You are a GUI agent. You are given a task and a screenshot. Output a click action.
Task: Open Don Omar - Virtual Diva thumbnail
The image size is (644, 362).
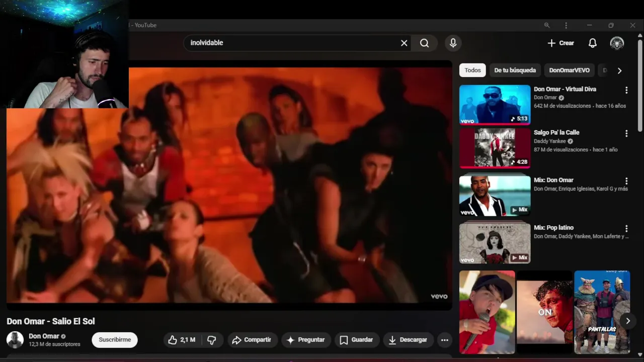coord(495,105)
